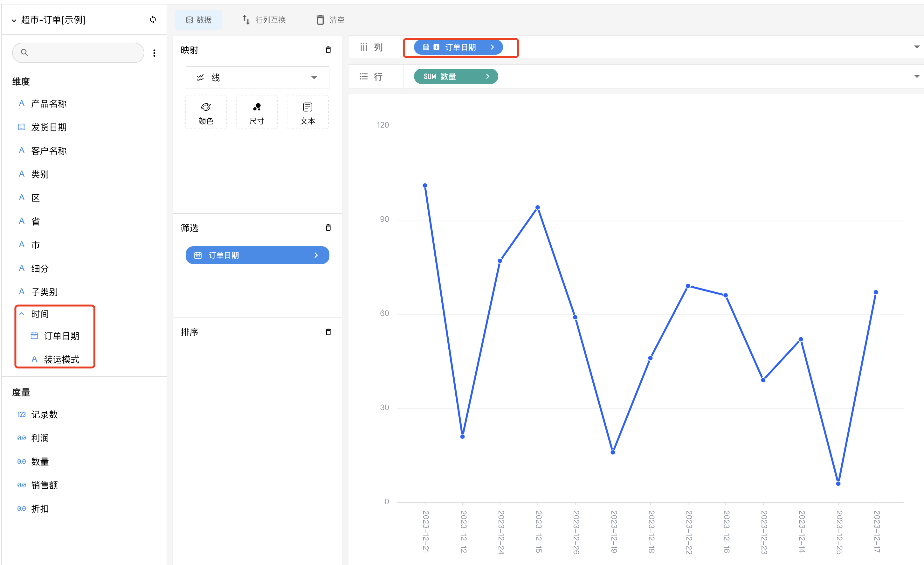
Task: Clear the 筛选 section with trash icon
Action: coord(328,227)
